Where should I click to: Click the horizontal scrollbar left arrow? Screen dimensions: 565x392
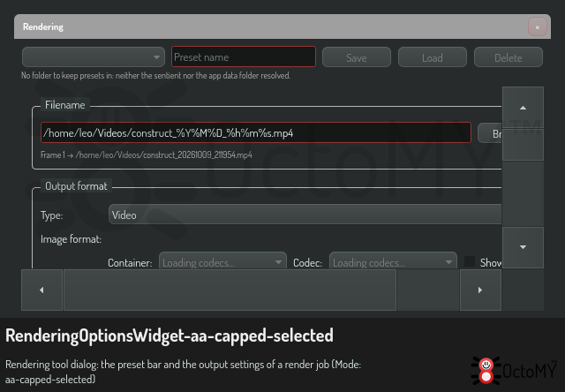click(41, 290)
